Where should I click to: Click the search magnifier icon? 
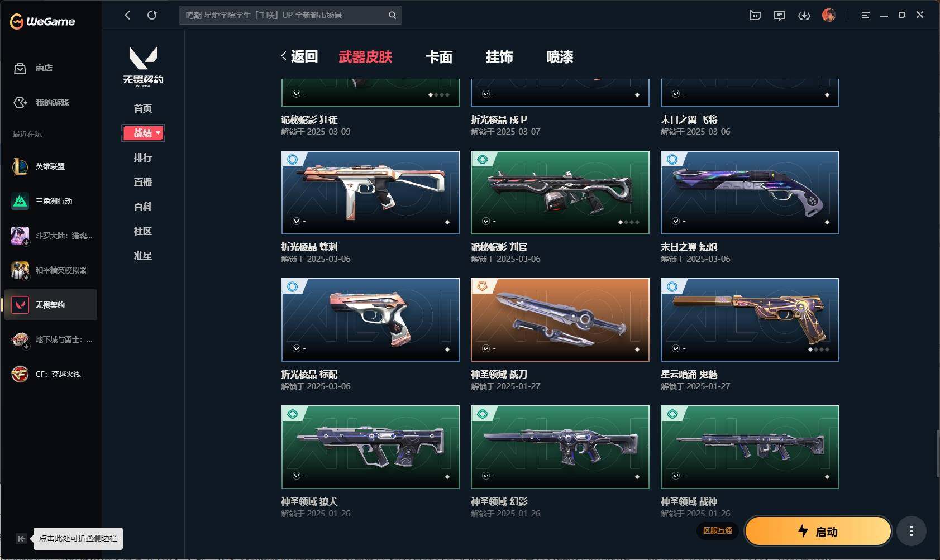click(x=393, y=15)
